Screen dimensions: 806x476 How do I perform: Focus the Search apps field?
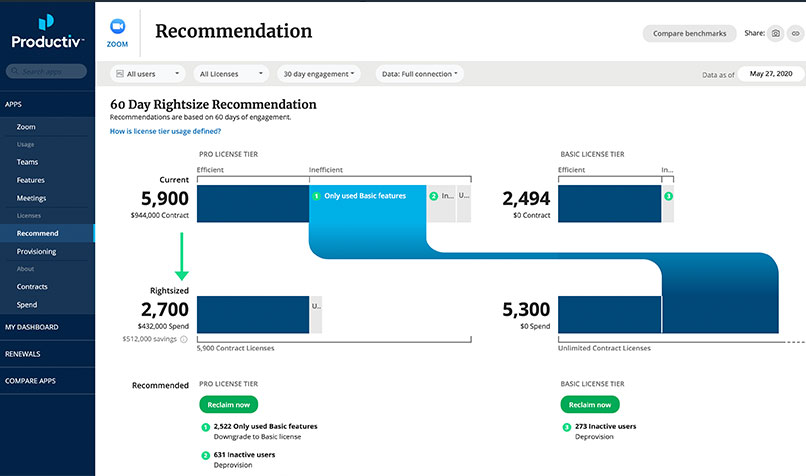(x=46, y=71)
